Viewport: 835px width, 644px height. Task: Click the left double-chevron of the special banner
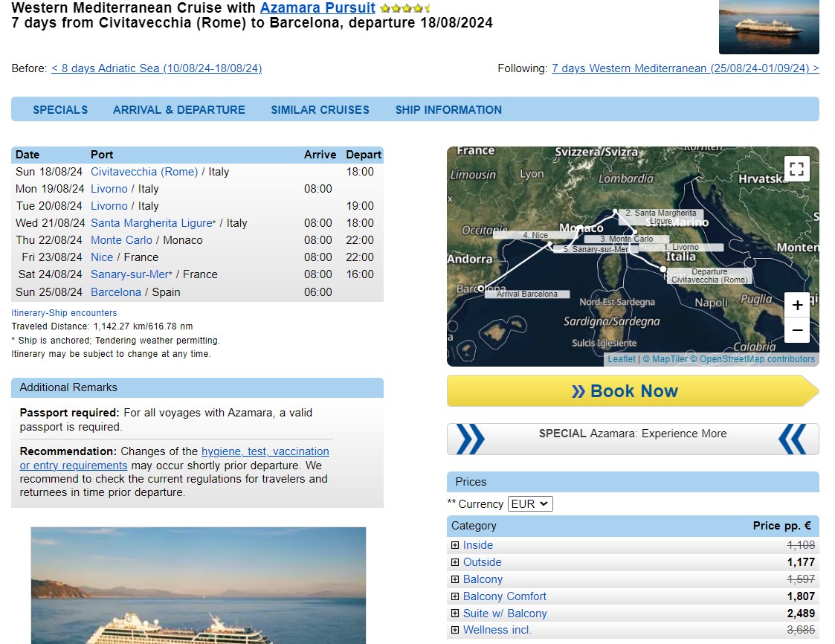[471, 439]
